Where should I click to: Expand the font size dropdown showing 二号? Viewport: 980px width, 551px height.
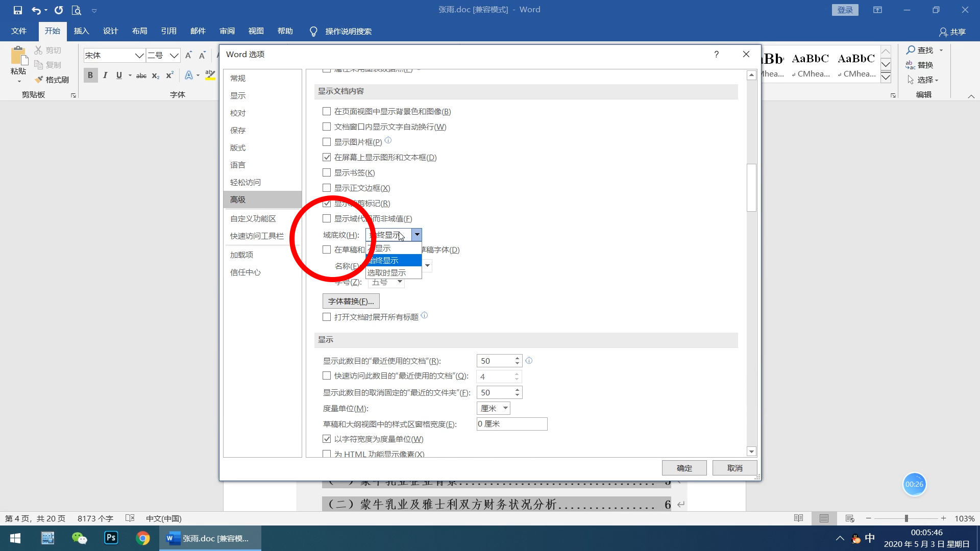tap(174, 56)
